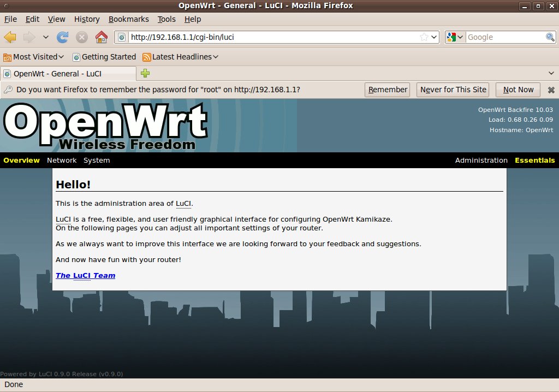Click the Stop loading icon
559x392 pixels.
tap(82, 37)
